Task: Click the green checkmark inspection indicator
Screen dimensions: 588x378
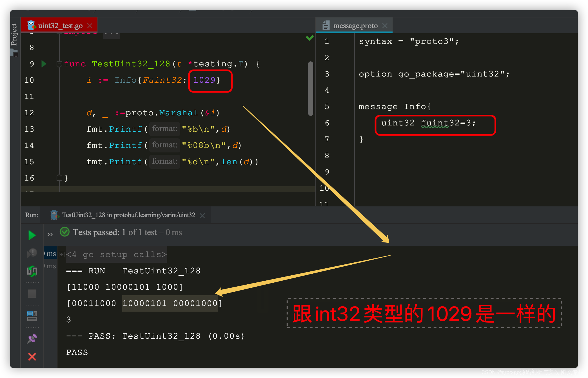Action: pyautogui.click(x=310, y=38)
